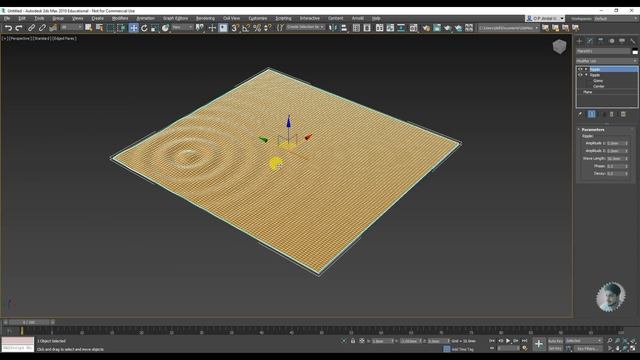Click the Use Pivot Point Center icon
The image size is (640, 360).
(200, 28)
